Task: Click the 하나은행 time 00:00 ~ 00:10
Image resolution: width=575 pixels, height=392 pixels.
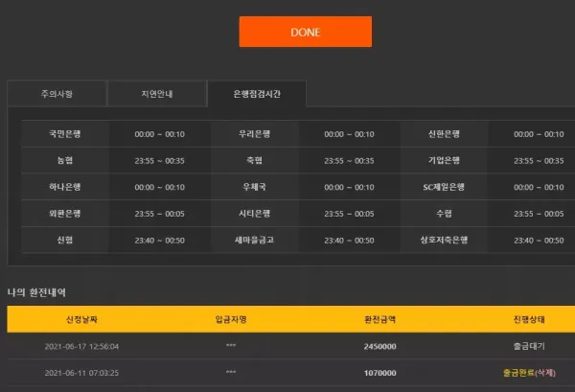Action: (x=159, y=187)
